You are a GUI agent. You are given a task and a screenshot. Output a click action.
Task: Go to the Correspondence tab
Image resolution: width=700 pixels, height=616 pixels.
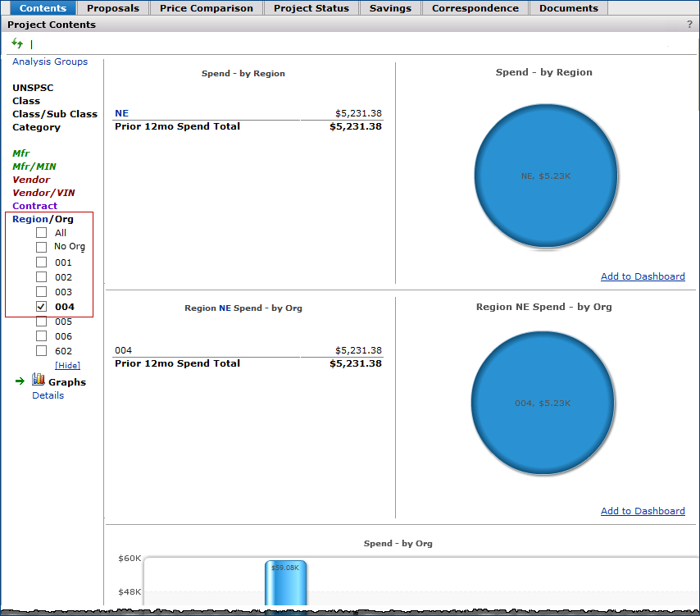[475, 8]
